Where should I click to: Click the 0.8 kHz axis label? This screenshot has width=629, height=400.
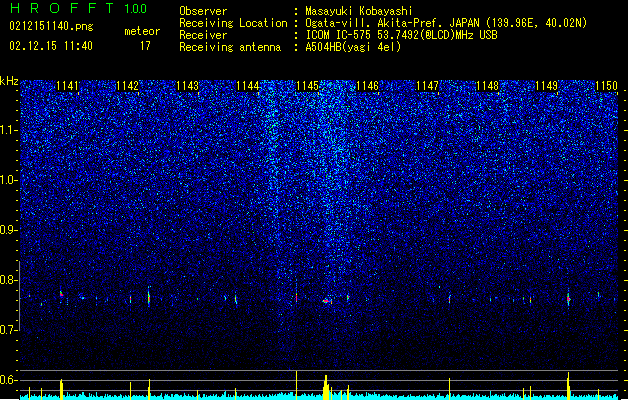coord(9,280)
